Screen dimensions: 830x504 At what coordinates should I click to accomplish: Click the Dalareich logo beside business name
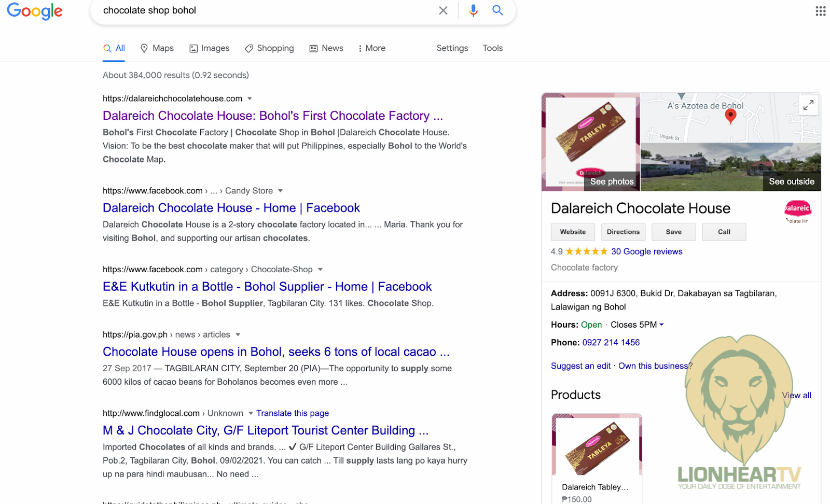[x=797, y=210]
